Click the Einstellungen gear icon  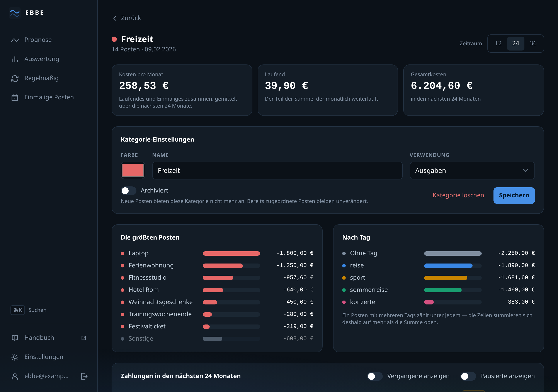tap(15, 357)
